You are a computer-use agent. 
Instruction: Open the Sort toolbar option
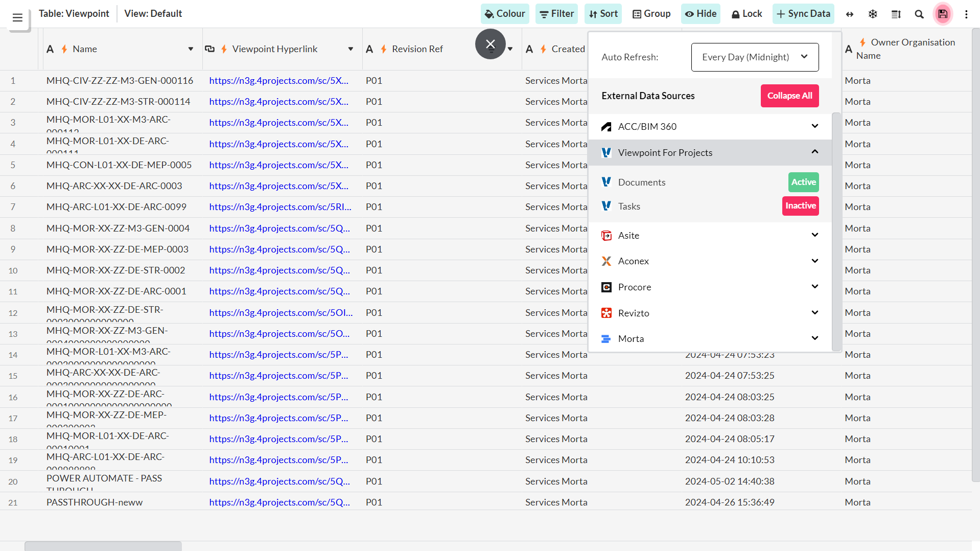603,14
